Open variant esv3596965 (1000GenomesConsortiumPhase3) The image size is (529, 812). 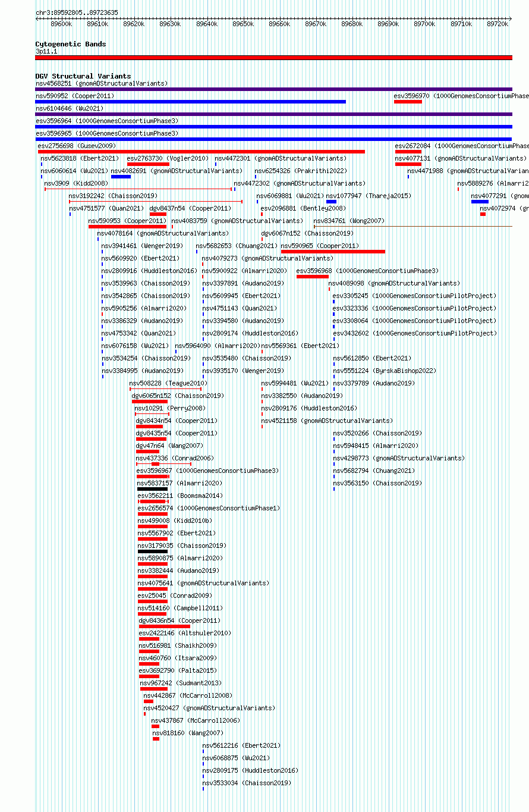(x=107, y=133)
